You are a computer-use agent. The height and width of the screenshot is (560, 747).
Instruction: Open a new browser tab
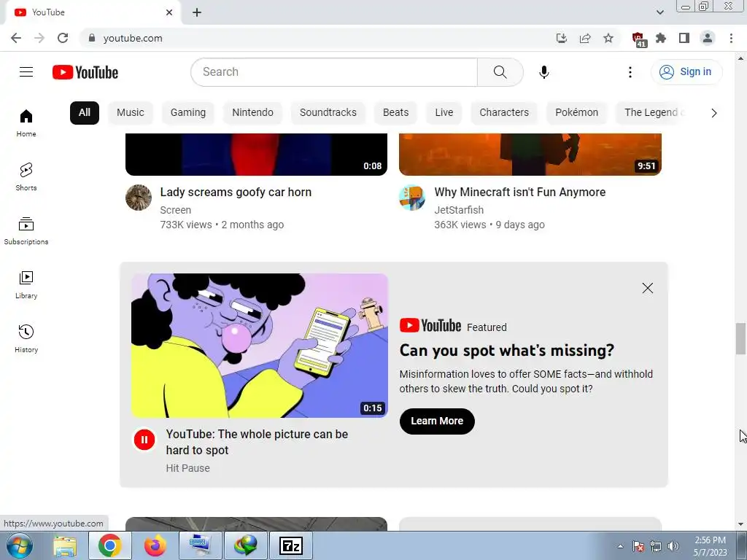pos(197,12)
